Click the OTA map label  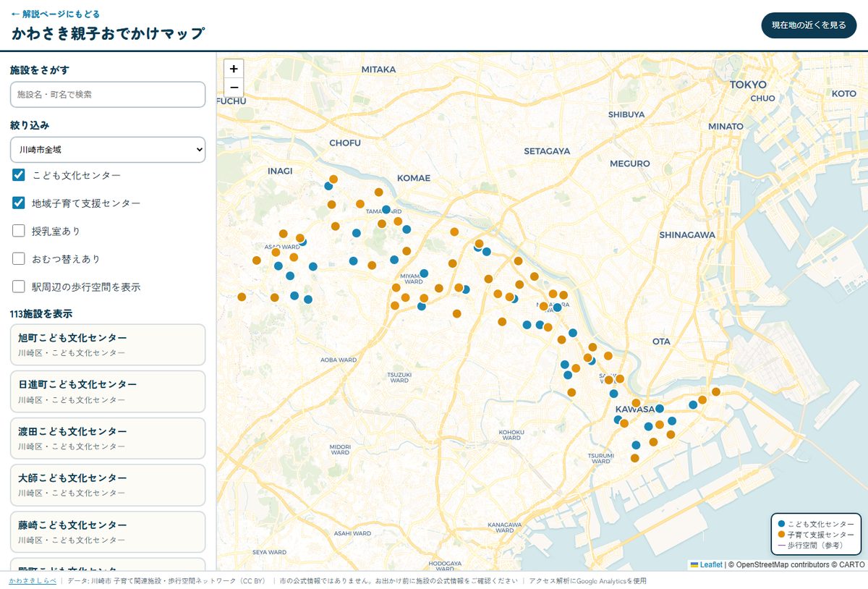point(661,341)
